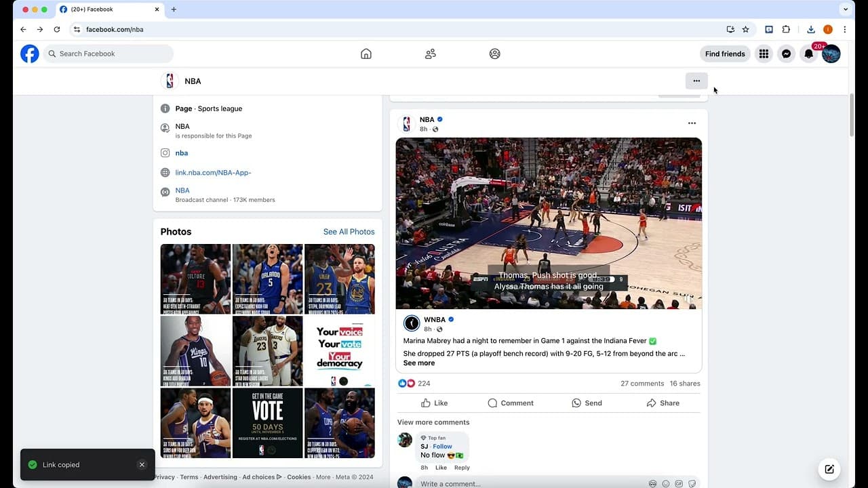Open link.nba.com/NBA-App- website link

[213, 173]
